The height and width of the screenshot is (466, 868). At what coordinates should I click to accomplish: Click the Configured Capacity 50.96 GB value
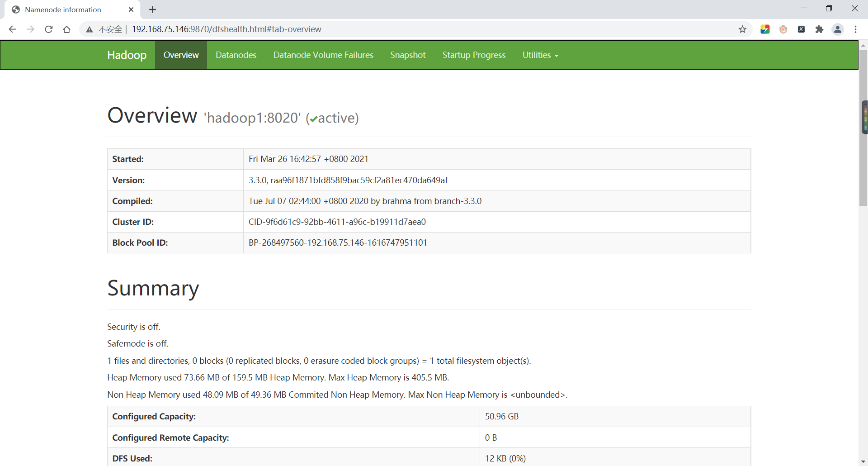click(x=502, y=416)
